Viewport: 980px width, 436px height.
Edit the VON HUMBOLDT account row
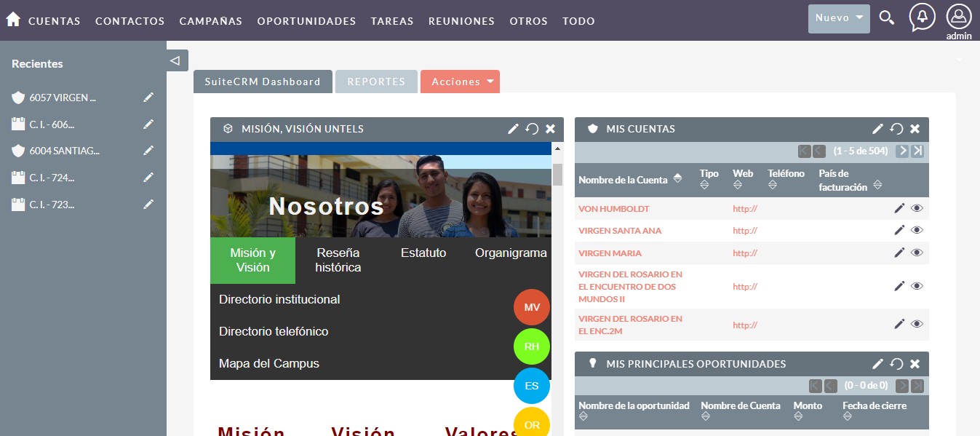pyautogui.click(x=899, y=208)
